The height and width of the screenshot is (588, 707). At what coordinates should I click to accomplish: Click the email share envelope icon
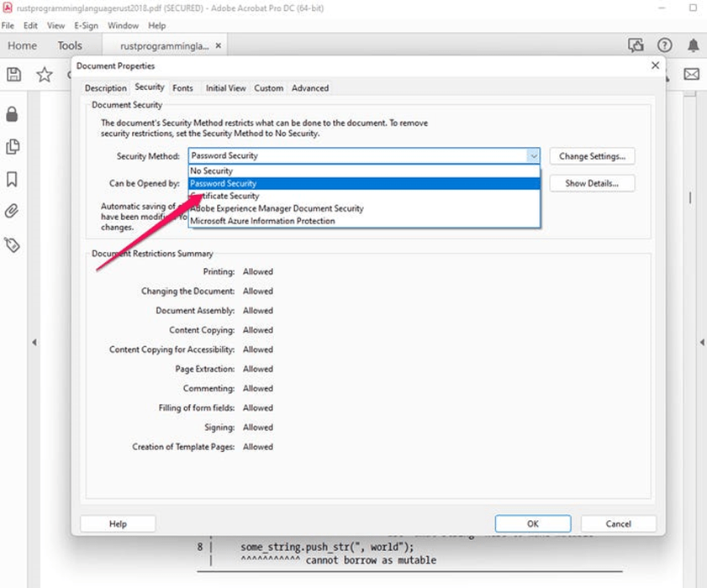pyautogui.click(x=691, y=74)
